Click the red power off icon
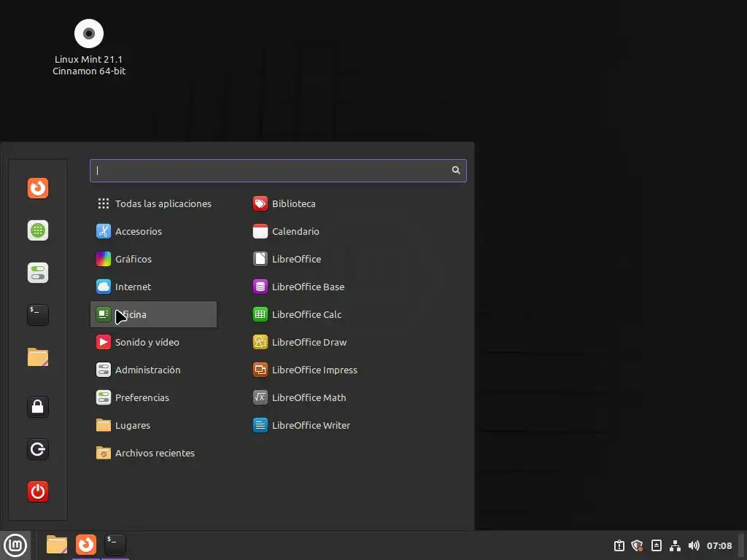The height and width of the screenshot is (560, 747). [x=38, y=491]
